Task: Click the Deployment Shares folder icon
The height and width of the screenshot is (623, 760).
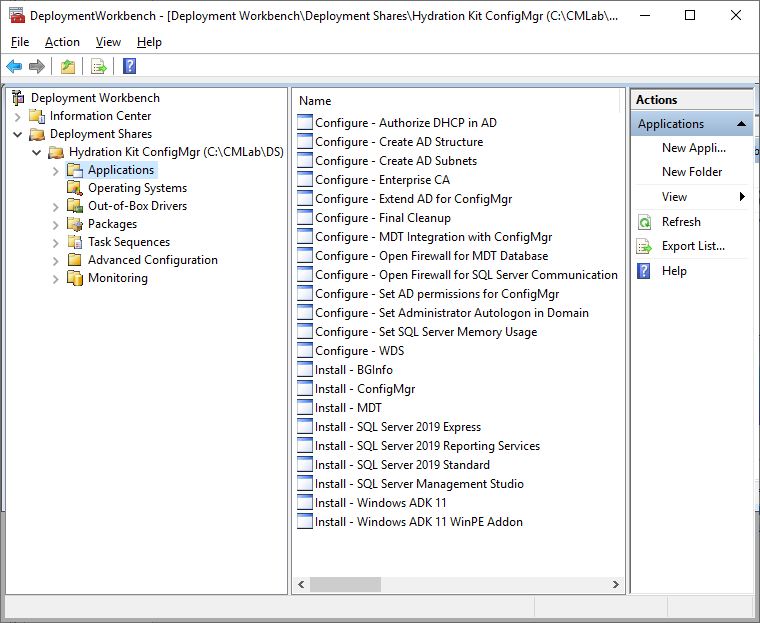Action: pyautogui.click(x=37, y=134)
